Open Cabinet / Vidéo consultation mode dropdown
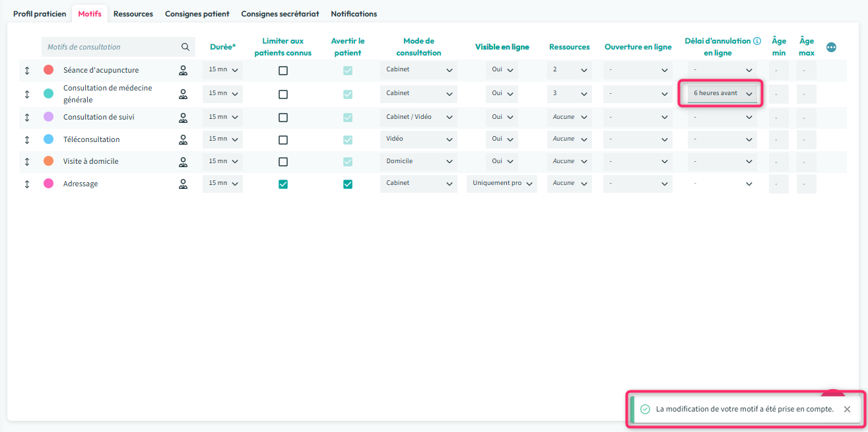Viewport: 868px width, 432px height. click(418, 118)
